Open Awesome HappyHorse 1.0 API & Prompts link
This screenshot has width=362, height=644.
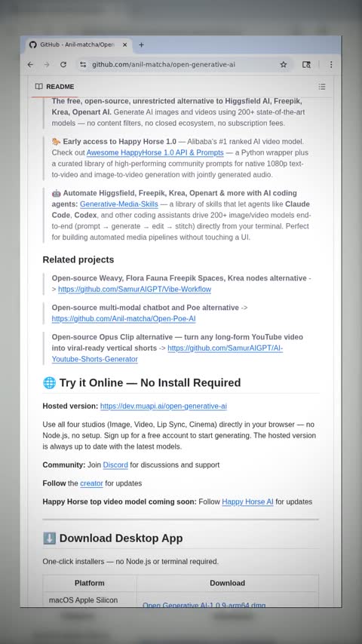[155, 152]
